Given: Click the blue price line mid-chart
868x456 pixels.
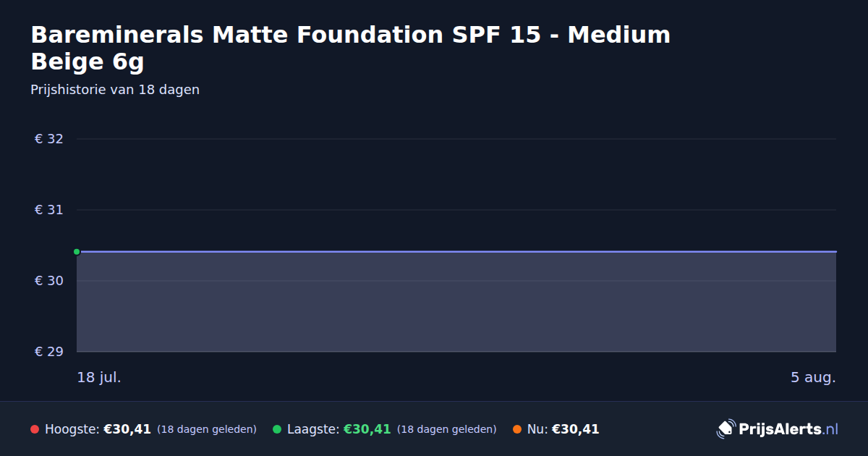Looking at the screenshot, I should point(456,252).
